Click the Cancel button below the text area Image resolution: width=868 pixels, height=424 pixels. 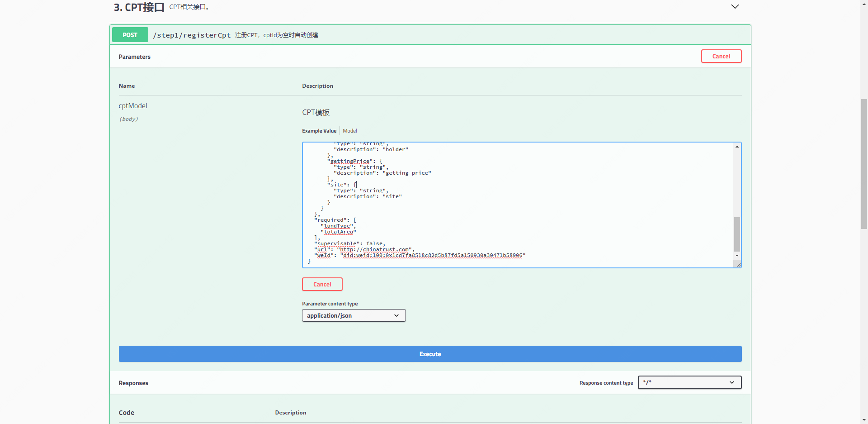322,284
